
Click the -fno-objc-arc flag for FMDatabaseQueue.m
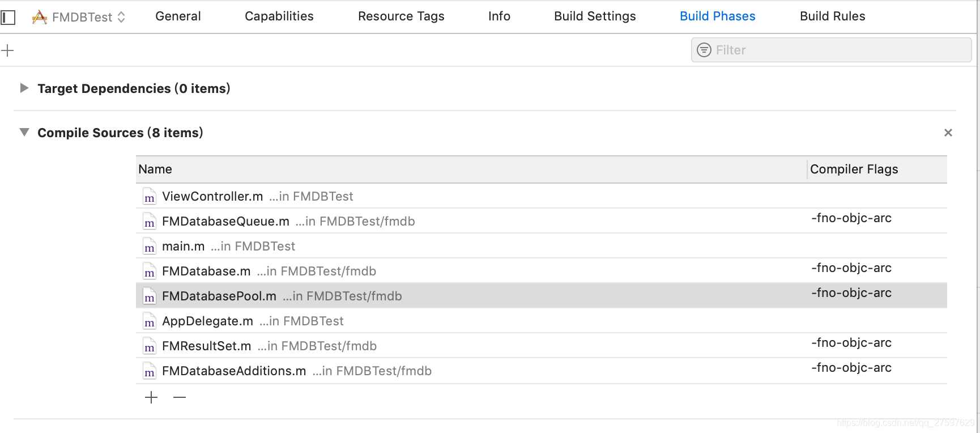coord(851,218)
